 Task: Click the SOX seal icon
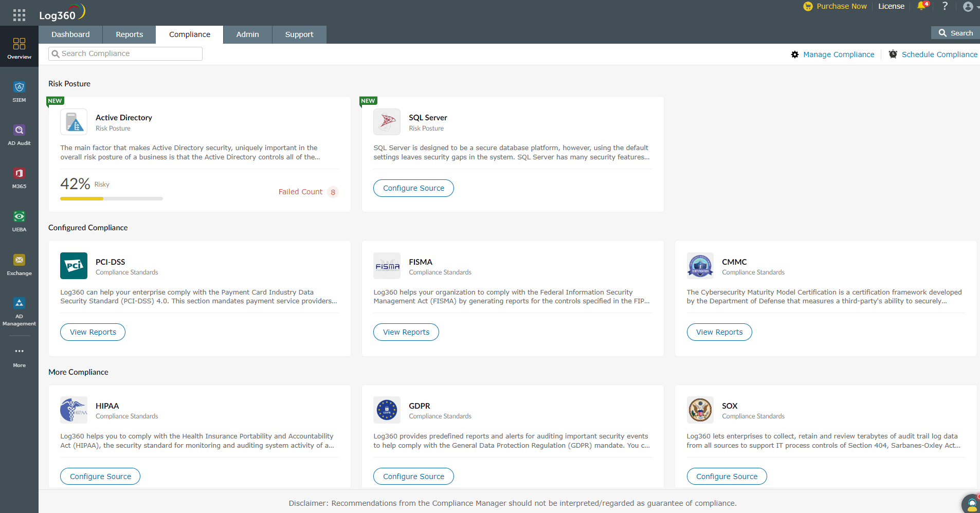[700, 410]
